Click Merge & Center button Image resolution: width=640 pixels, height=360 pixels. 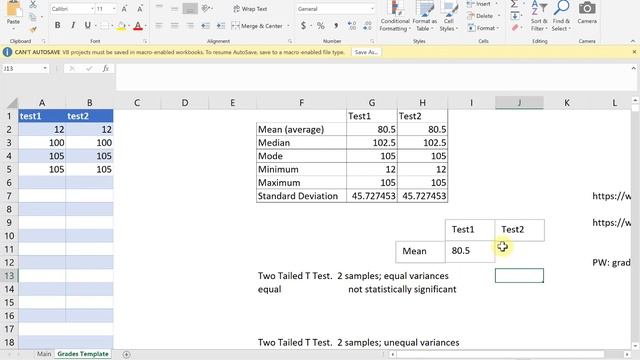[x=257, y=26]
